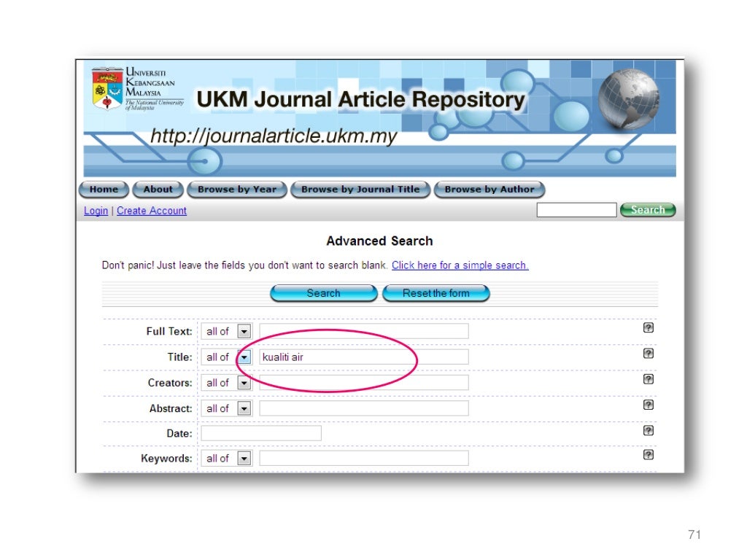Screen dimensions: 747x560
Task: Click the 'Abstract:' label
Action: click(171, 408)
